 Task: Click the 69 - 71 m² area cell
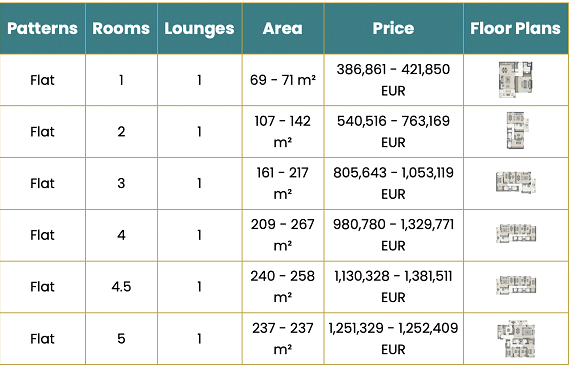(x=283, y=80)
